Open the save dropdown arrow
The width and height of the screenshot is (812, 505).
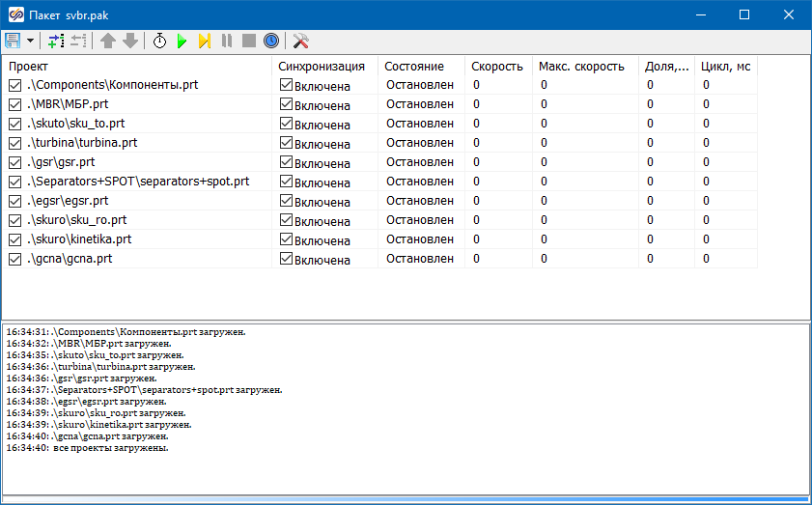(x=30, y=41)
